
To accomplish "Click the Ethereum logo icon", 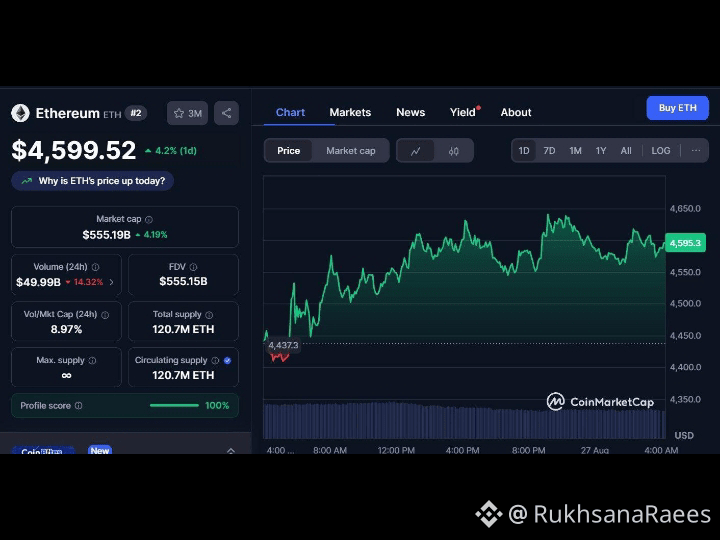I will [x=20, y=113].
